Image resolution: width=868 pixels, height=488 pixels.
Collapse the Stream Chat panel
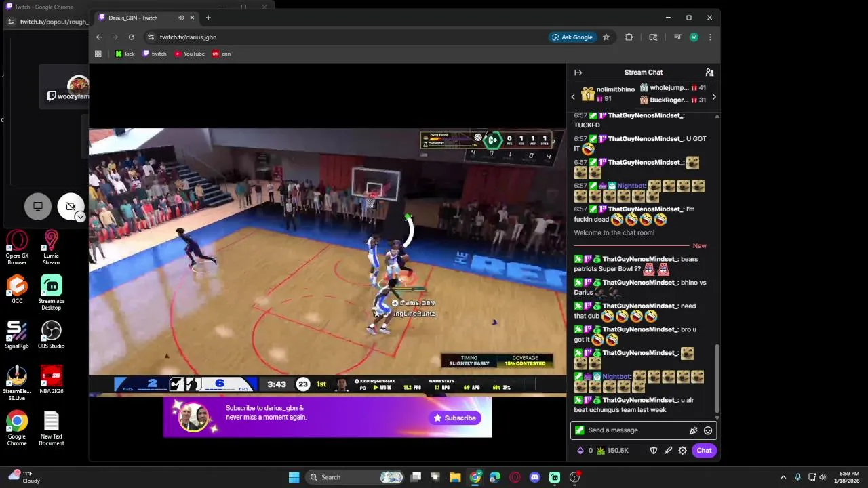pos(578,73)
